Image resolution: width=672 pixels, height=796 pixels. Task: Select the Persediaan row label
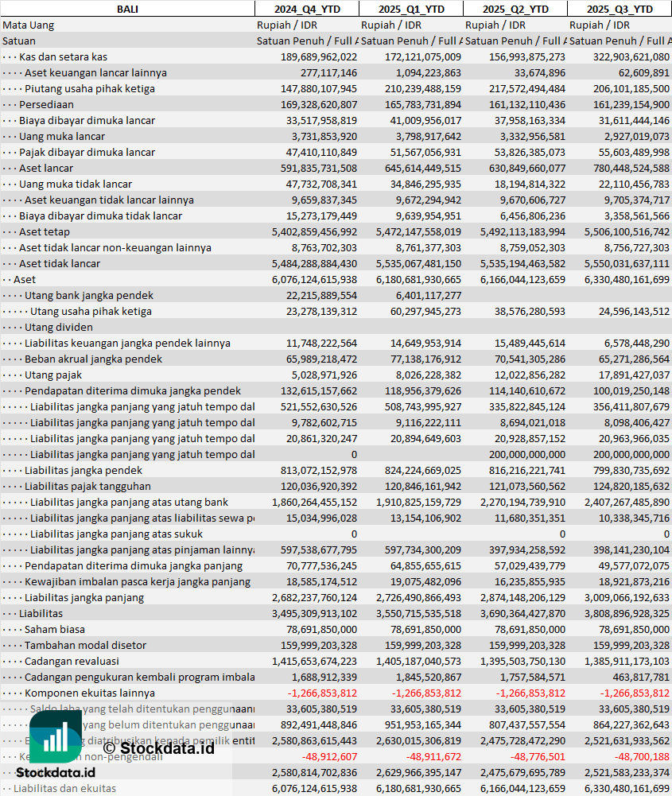(x=46, y=105)
